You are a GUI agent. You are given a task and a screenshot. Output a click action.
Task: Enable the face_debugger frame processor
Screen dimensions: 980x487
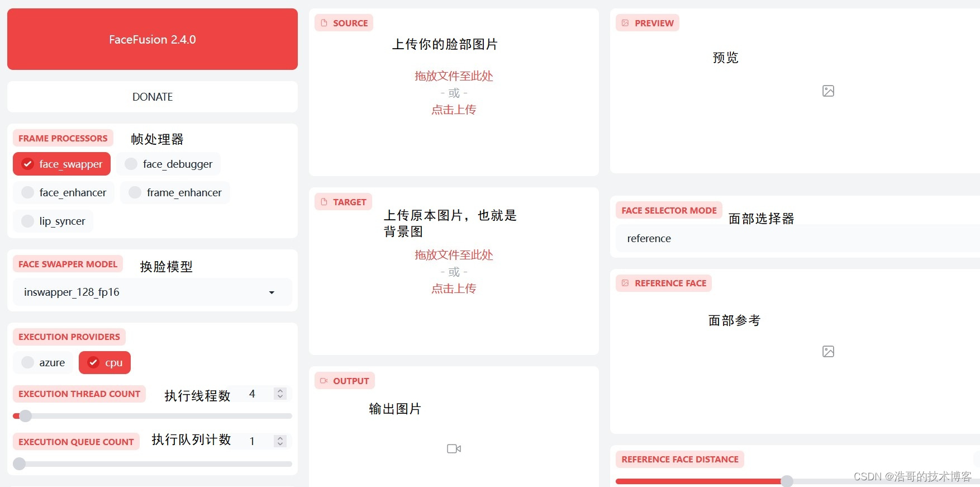168,164
